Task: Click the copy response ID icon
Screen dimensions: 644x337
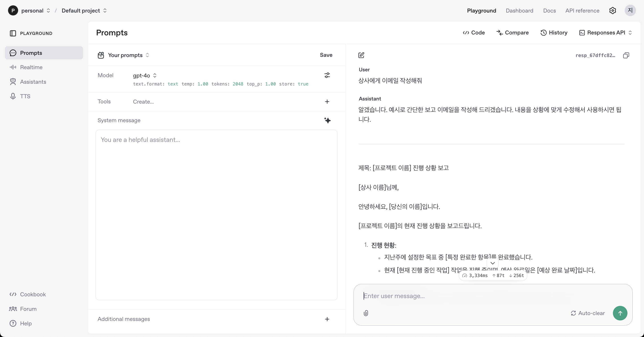Action: pos(626,55)
